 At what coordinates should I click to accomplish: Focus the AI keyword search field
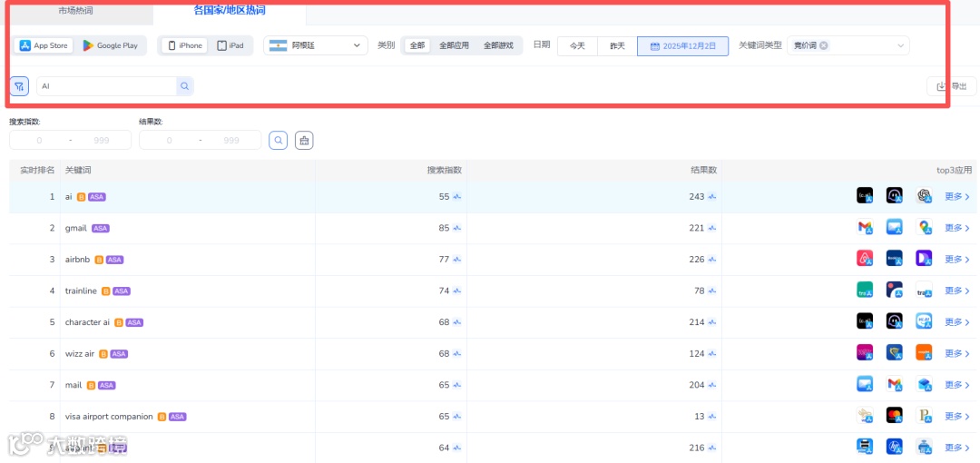(x=106, y=86)
